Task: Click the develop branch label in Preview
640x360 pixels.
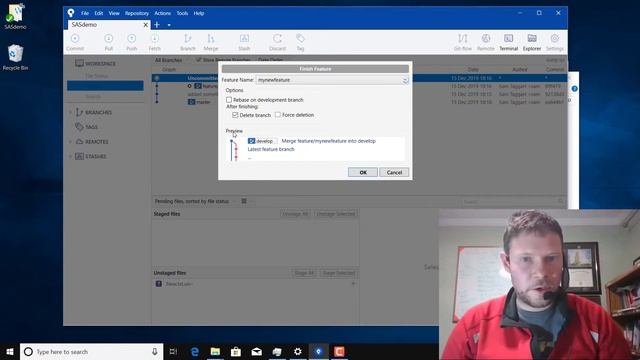Action: click(261, 141)
